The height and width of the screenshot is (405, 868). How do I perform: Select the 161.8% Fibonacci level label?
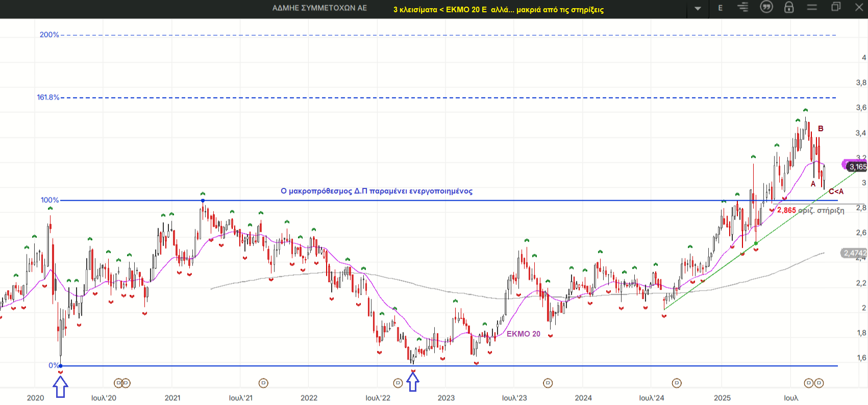click(x=48, y=98)
